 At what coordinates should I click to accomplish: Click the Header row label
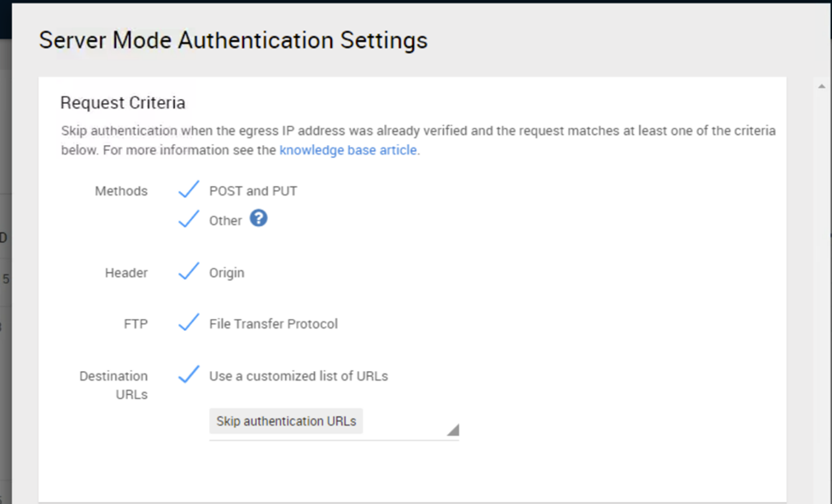coord(126,273)
